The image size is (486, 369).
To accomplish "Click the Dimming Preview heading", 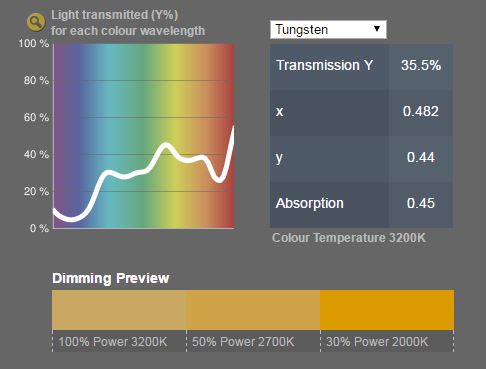I will pos(111,278).
